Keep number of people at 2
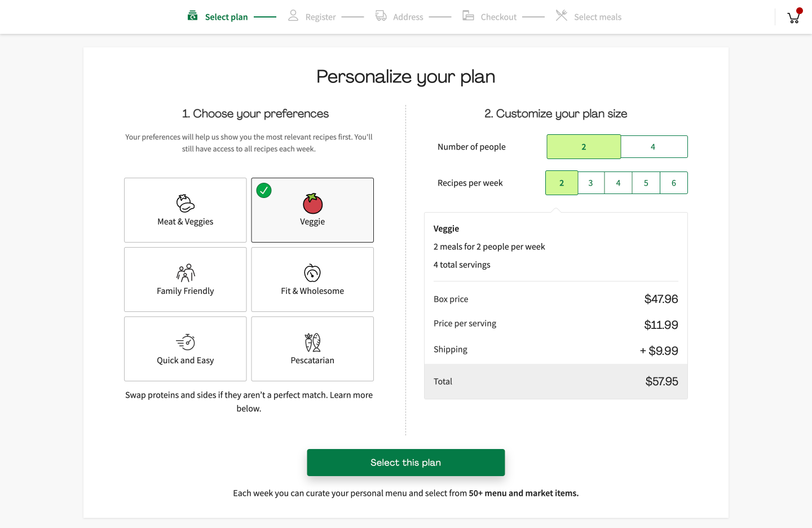The width and height of the screenshot is (812, 528). pos(584,147)
